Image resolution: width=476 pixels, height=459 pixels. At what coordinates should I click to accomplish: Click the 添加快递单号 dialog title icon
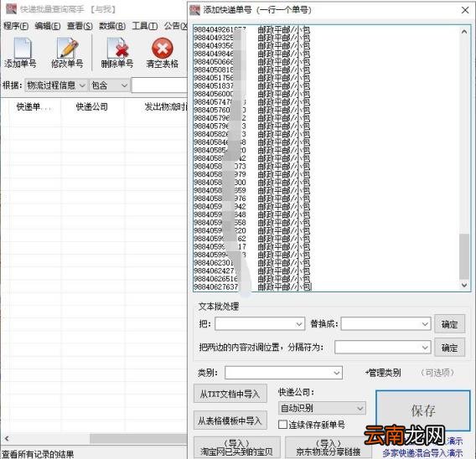[x=195, y=10]
